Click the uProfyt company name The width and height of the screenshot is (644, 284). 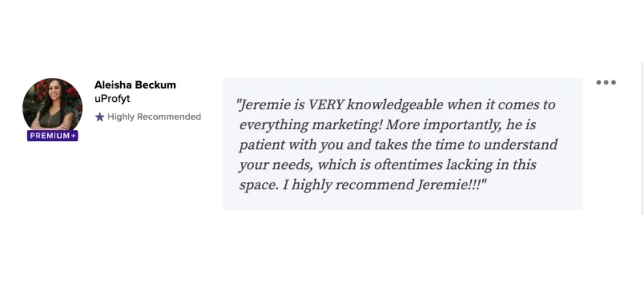(112, 99)
